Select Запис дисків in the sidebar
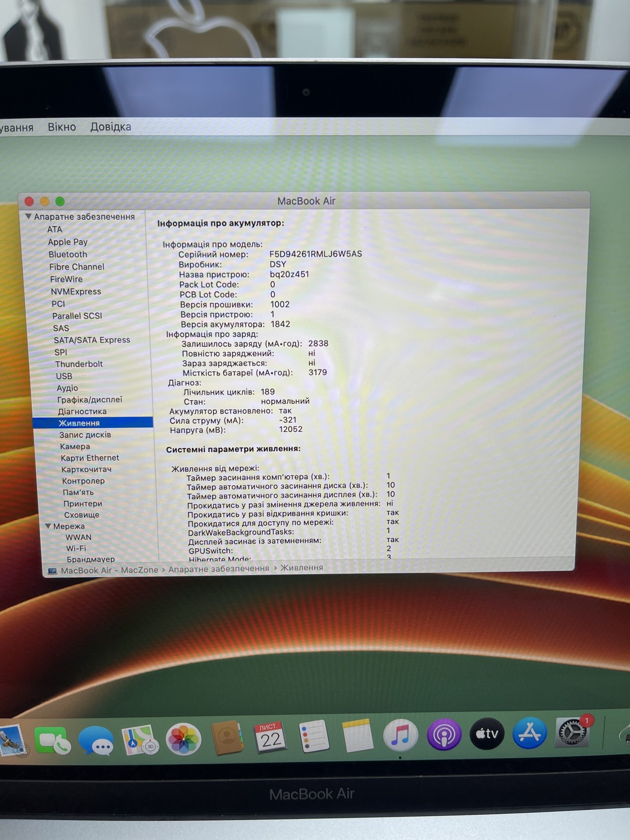This screenshot has width=630, height=840. 85,435
